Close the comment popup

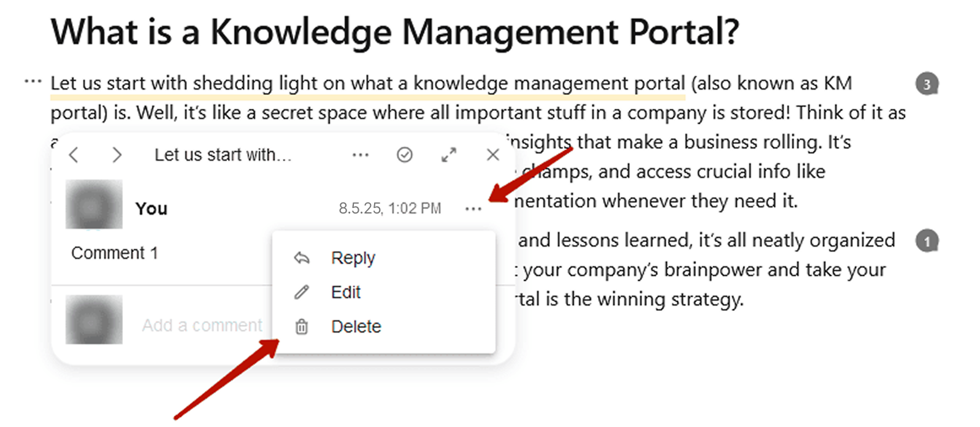(492, 155)
